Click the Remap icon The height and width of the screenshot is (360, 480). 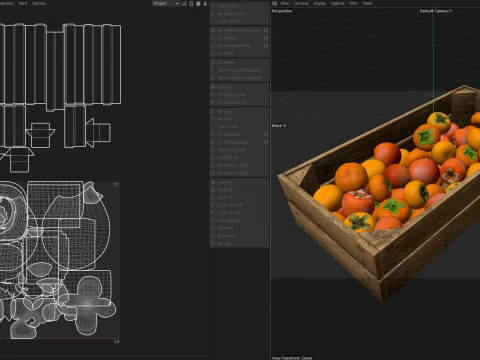coord(213,243)
